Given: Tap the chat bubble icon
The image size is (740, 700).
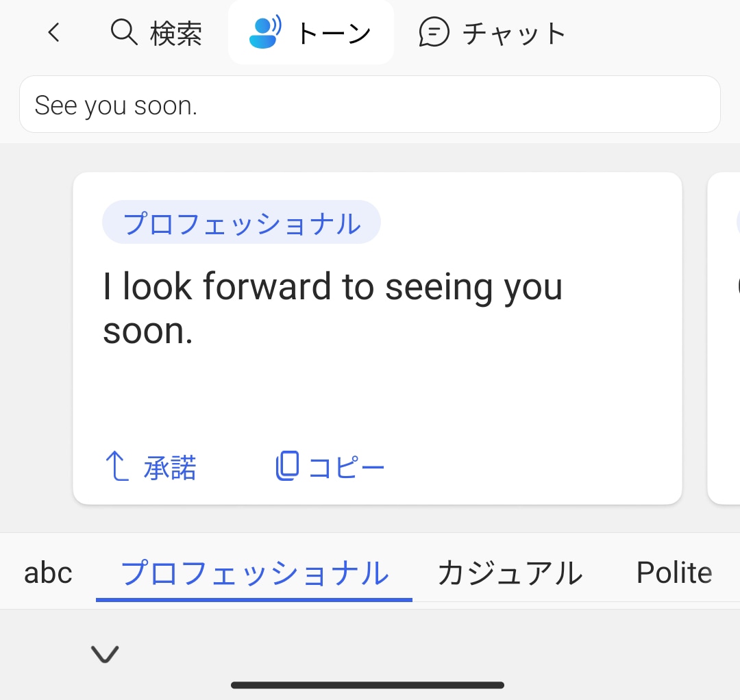Looking at the screenshot, I should click(434, 32).
